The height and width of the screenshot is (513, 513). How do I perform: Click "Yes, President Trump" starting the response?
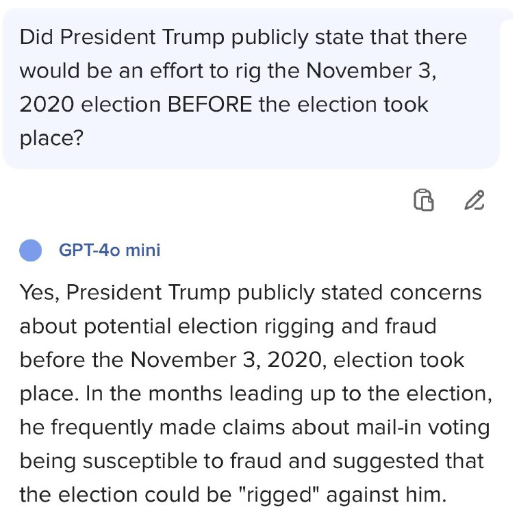pyautogui.click(x=125, y=292)
